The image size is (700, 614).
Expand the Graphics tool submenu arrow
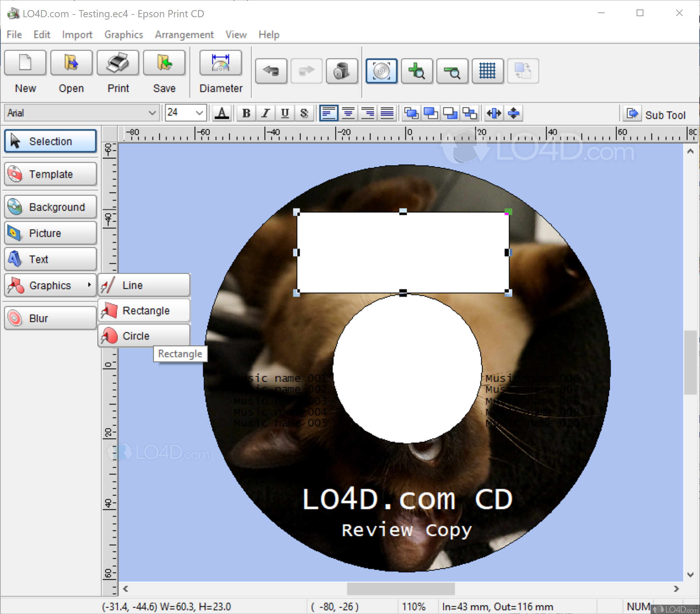point(90,285)
